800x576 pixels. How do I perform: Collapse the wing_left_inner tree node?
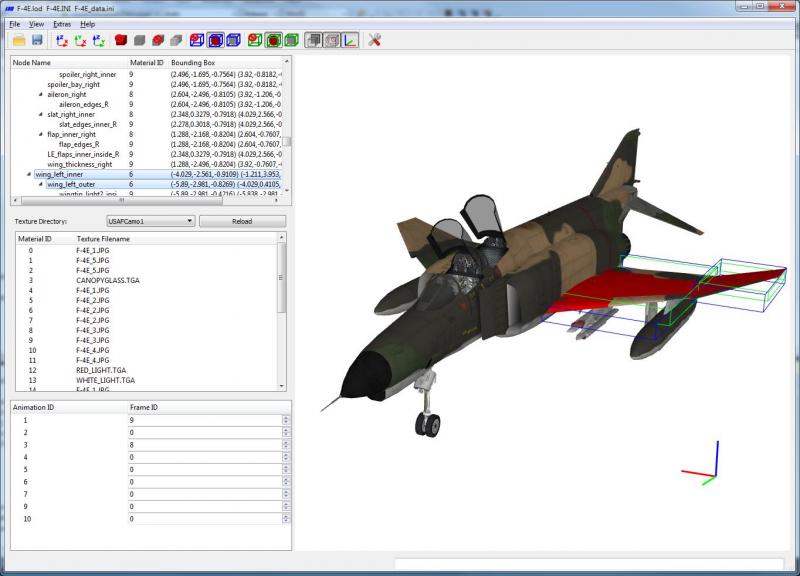pyautogui.click(x=29, y=174)
